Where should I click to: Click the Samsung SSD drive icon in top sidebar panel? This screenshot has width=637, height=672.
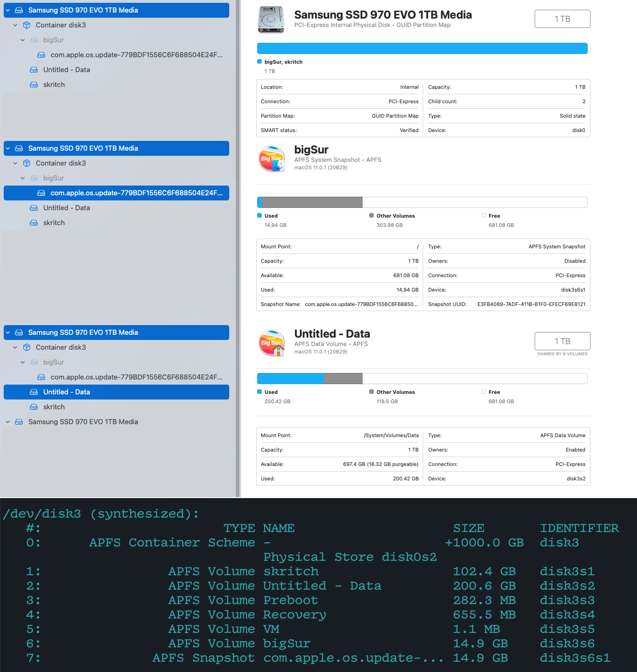pos(19,10)
